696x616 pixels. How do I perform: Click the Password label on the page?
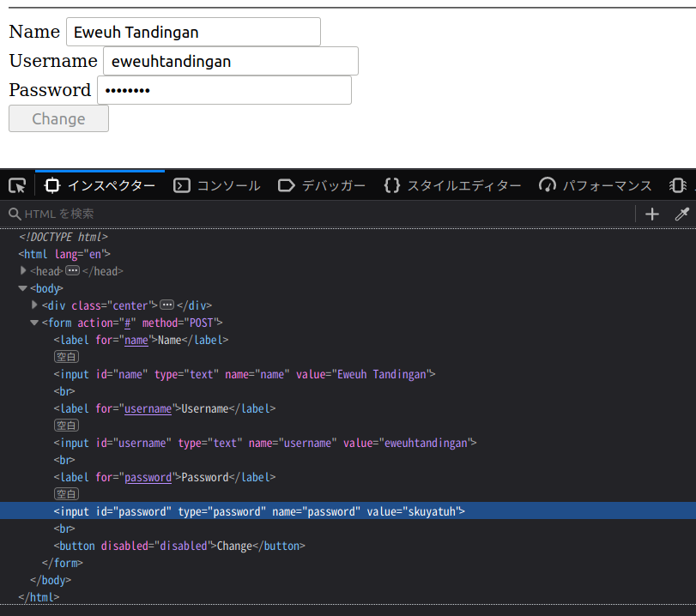50,90
